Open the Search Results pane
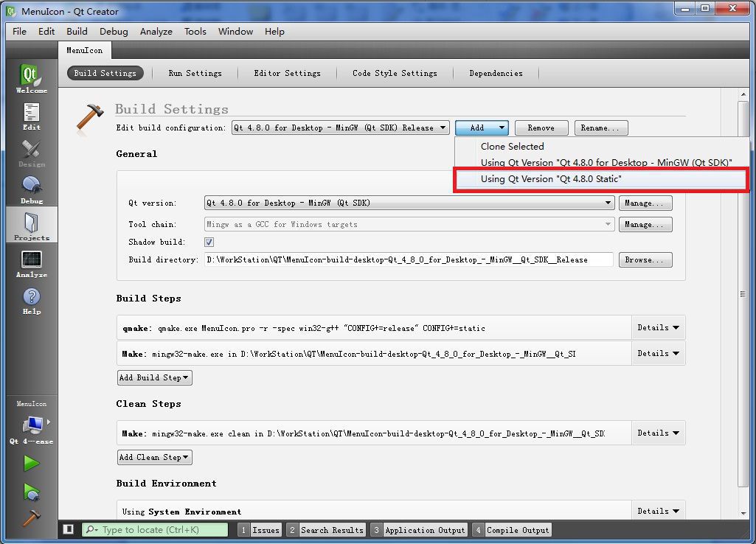The image size is (756, 544). pyautogui.click(x=326, y=530)
